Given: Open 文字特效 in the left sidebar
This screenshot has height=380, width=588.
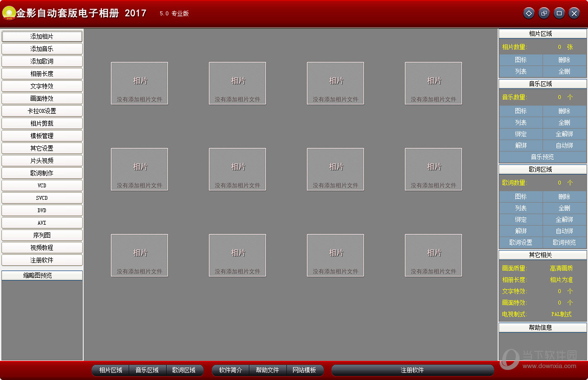Looking at the screenshot, I should click(x=42, y=86).
